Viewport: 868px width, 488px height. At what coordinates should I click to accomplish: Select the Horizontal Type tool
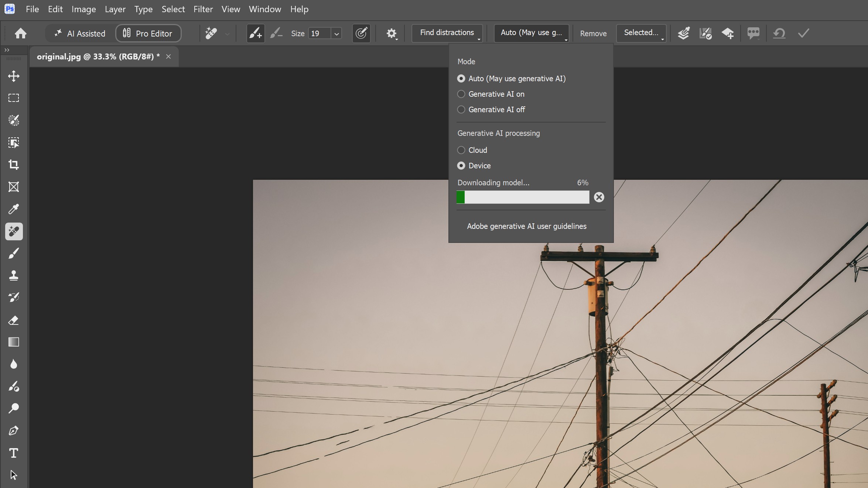click(14, 453)
